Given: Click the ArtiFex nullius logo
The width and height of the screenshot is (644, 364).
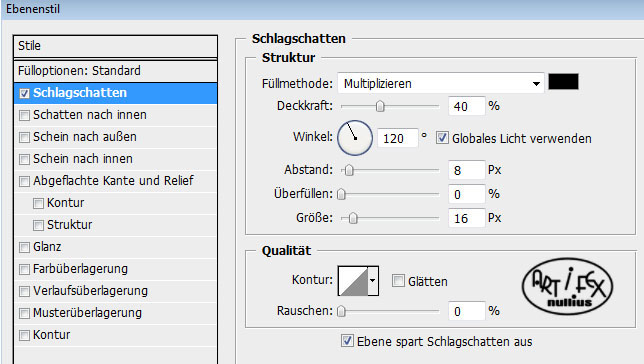Looking at the screenshot, I should pos(567,286).
